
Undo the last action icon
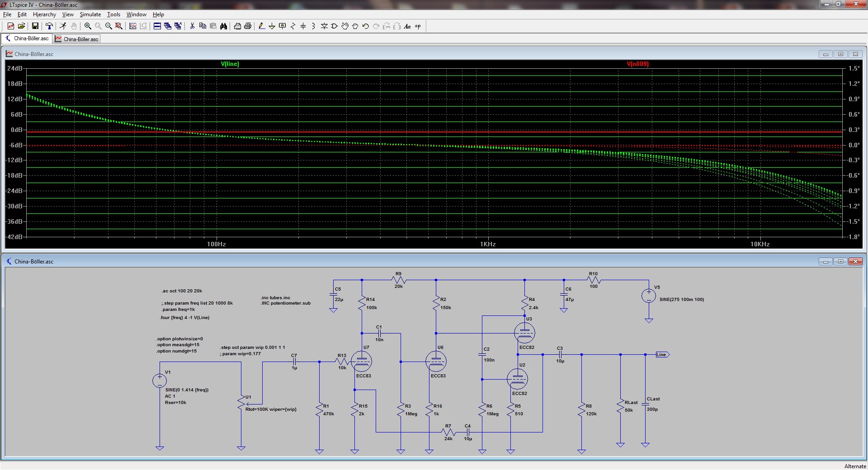tap(366, 26)
